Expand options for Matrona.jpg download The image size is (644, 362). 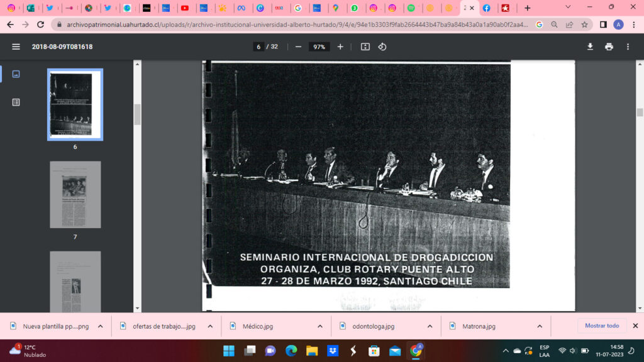coord(540,326)
